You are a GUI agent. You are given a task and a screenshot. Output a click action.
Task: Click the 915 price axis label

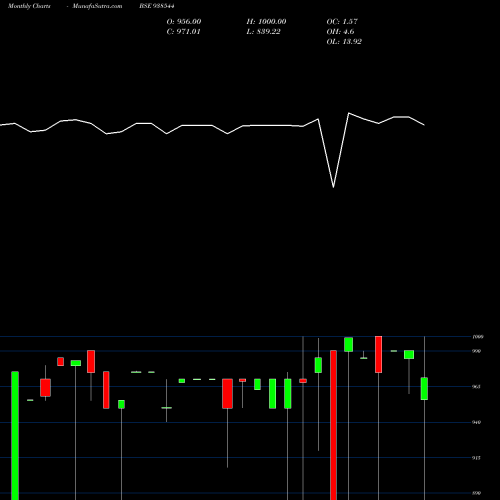pyautogui.click(x=477, y=458)
